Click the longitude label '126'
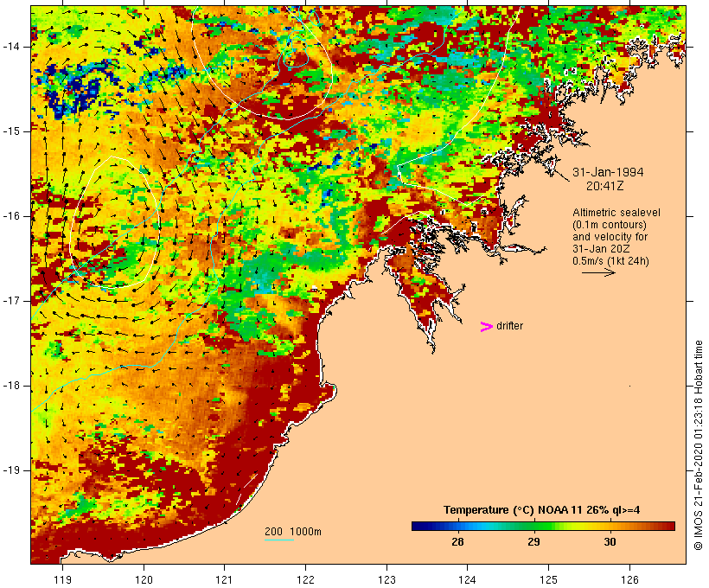The image size is (709, 588). pos(629,579)
